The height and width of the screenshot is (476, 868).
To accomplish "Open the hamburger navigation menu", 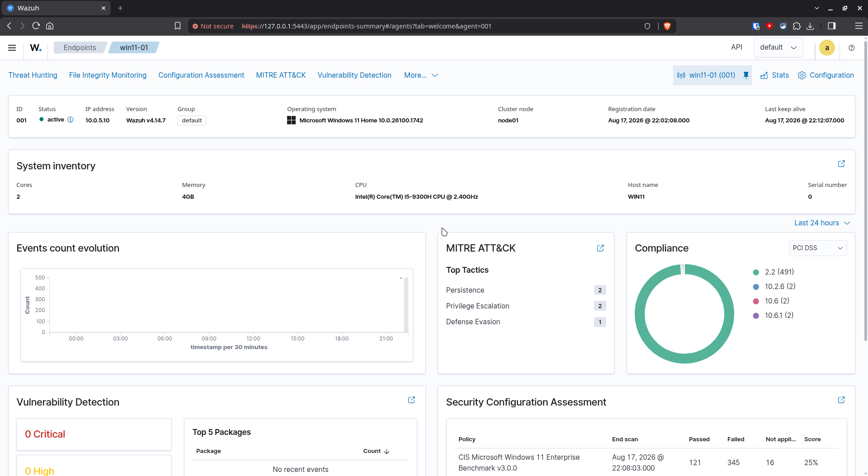I will point(12,48).
